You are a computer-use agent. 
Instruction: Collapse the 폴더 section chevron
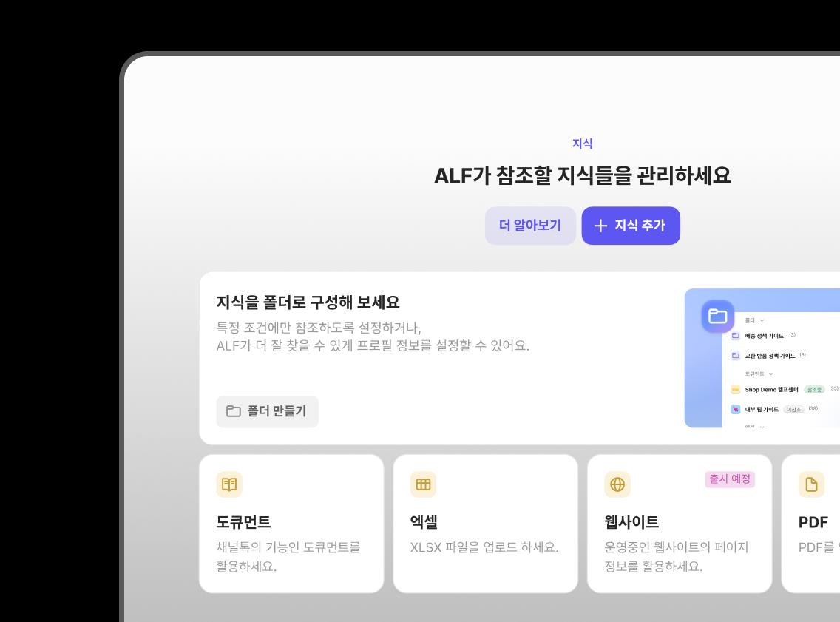(x=762, y=321)
